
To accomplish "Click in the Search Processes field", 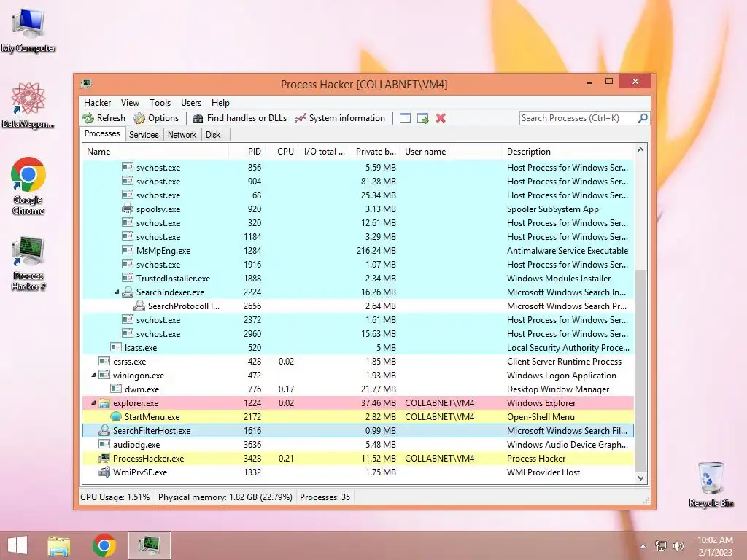I will [x=578, y=117].
